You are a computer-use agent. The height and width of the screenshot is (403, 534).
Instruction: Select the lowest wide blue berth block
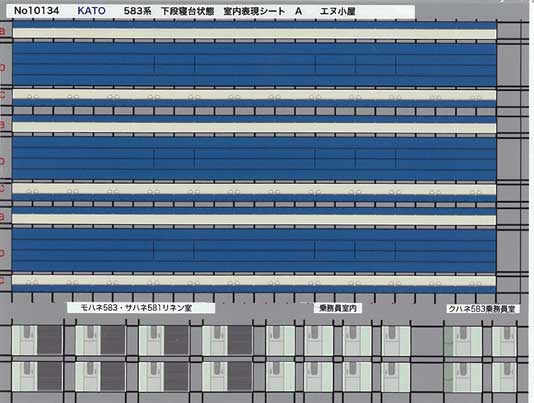pos(254,250)
